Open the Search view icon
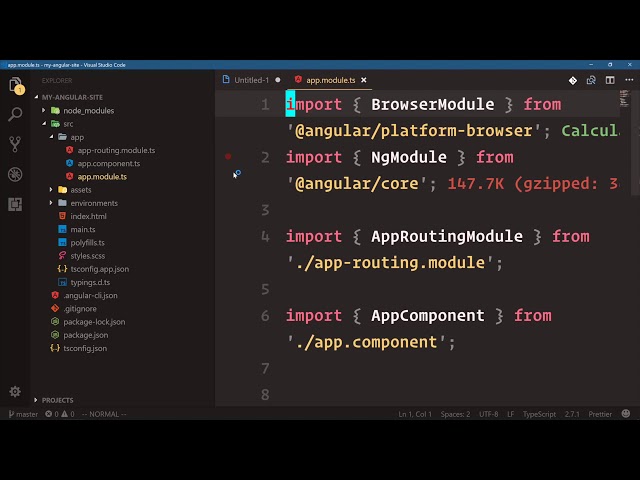640x480 pixels. coord(15,114)
